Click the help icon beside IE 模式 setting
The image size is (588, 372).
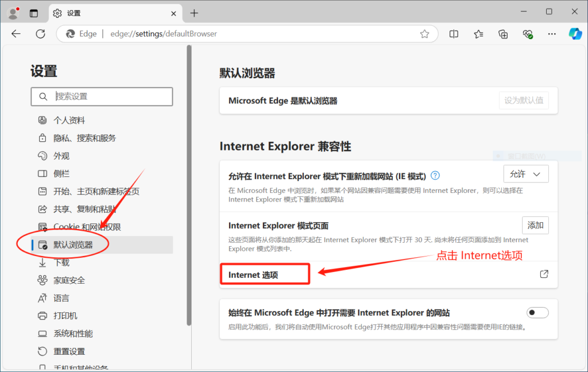tap(435, 176)
